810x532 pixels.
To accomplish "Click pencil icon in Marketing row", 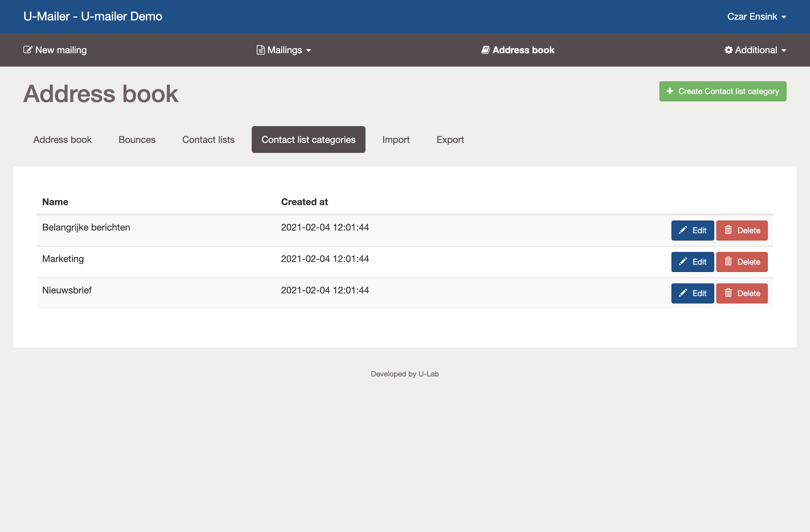I will [x=683, y=262].
